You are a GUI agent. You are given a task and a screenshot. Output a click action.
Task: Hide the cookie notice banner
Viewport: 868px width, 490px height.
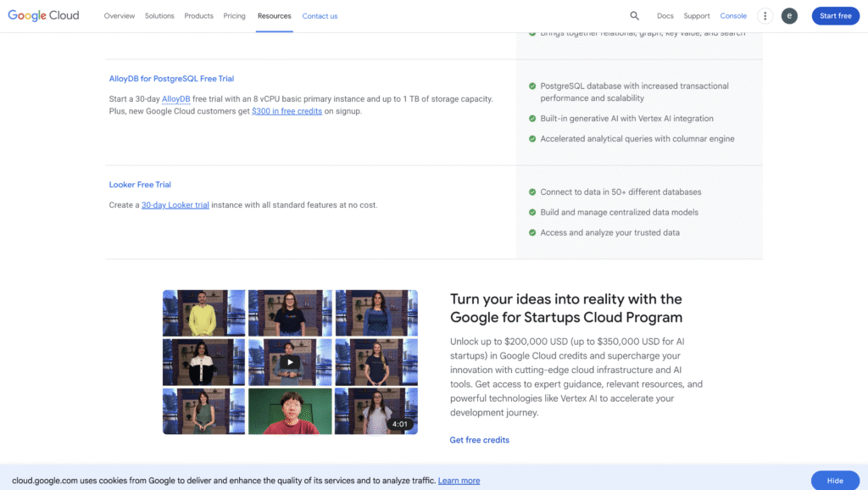pyautogui.click(x=834, y=481)
